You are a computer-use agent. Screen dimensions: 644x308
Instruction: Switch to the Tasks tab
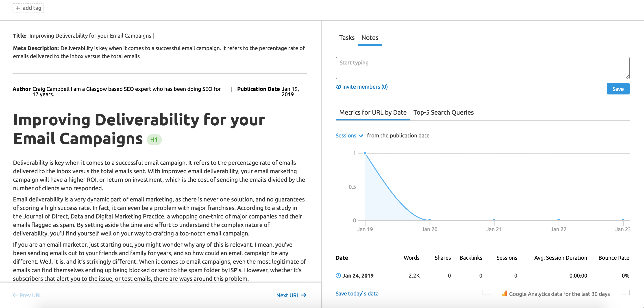click(x=346, y=38)
